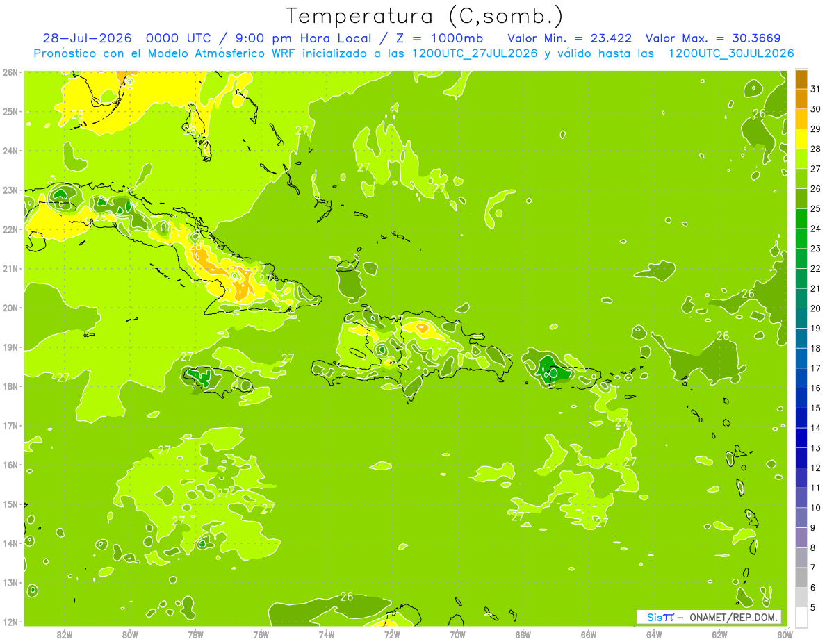Click the latitude axis label "25N"

pyautogui.click(x=10, y=112)
